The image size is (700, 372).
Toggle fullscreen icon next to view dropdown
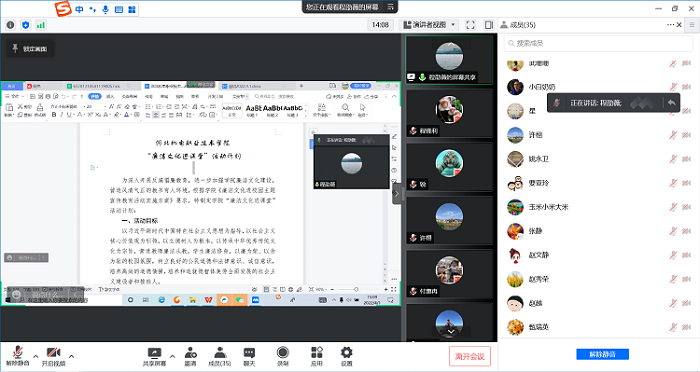tap(470, 25)
